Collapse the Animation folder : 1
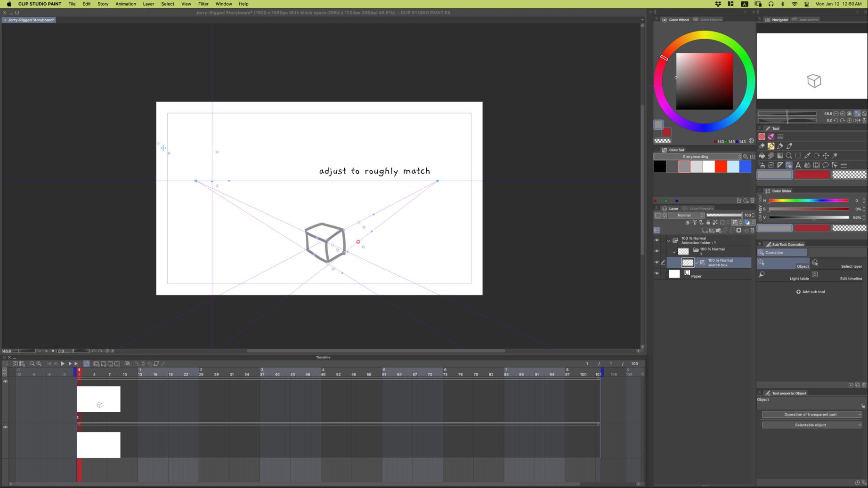This screenshot has height=488, width=868. point(668,240)
